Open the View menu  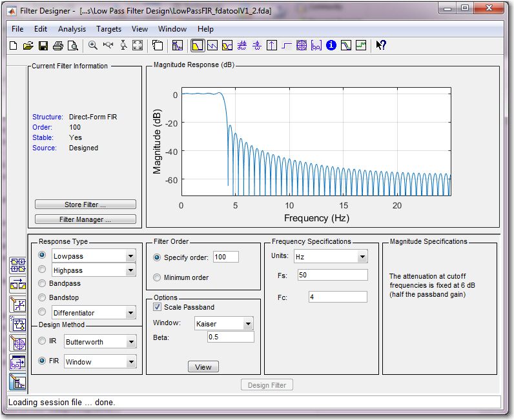139,29
